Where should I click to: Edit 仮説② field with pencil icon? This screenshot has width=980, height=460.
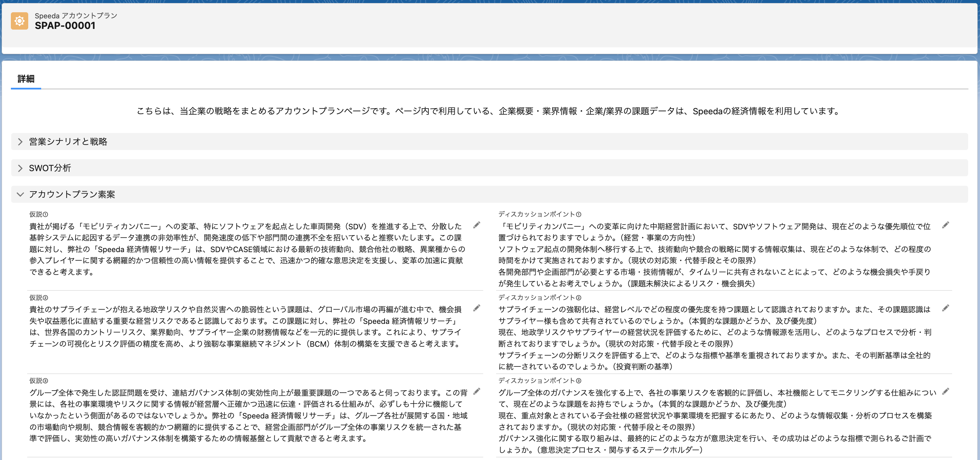click(476, 308)
